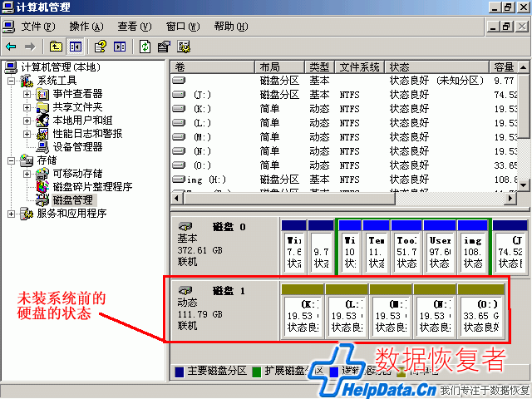The image size is (532, 399).
Task: Select the (K:) 19.53 volume on 磁盘 1
Action: pyautogui.click(x=303, y=312)
